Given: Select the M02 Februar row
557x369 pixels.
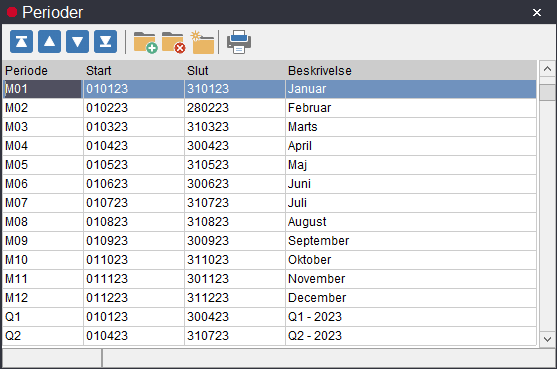Looking at the screenshot, I should [270, 108].
